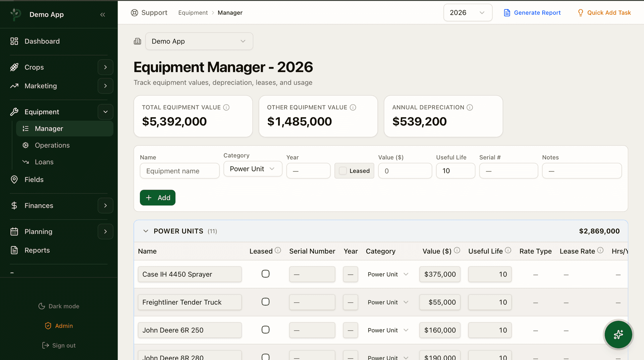Collapse the sidebar with the double-chevron icon

pos(103,14)
